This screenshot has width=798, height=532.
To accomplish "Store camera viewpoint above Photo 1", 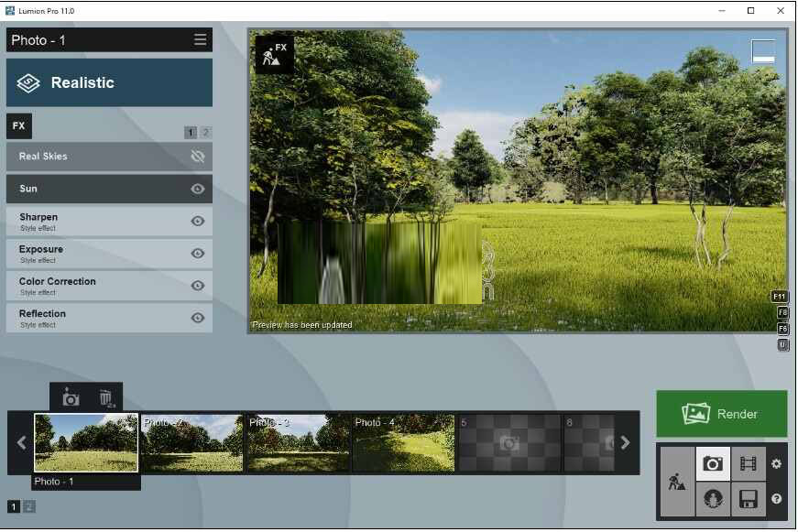I will click(x=70, y=398).
